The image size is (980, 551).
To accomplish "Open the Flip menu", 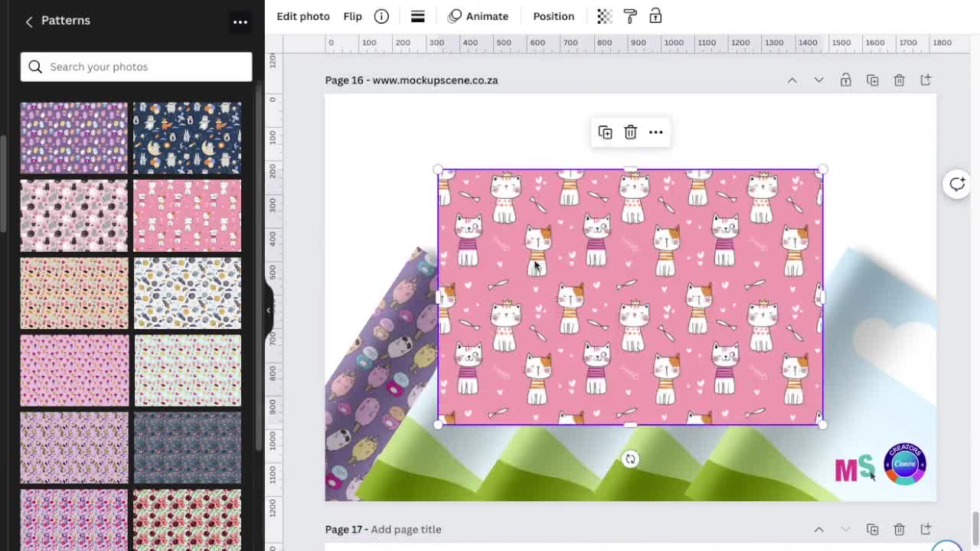I will click(352, 16).
